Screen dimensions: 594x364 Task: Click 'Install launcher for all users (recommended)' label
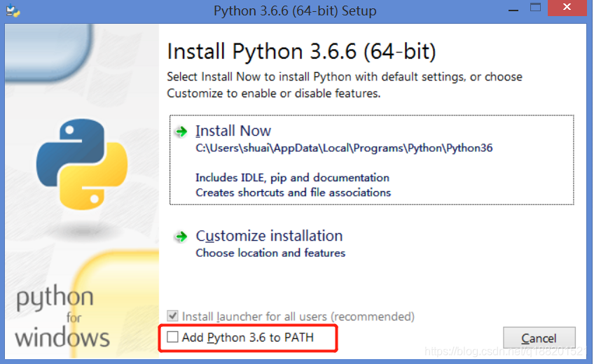point(298,316)
